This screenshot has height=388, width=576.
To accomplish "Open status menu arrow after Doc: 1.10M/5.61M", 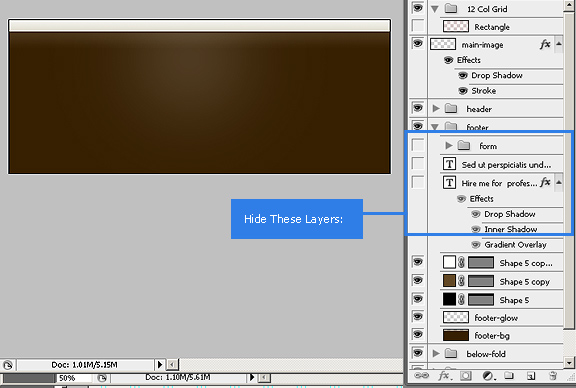I will tap(252, 377).
